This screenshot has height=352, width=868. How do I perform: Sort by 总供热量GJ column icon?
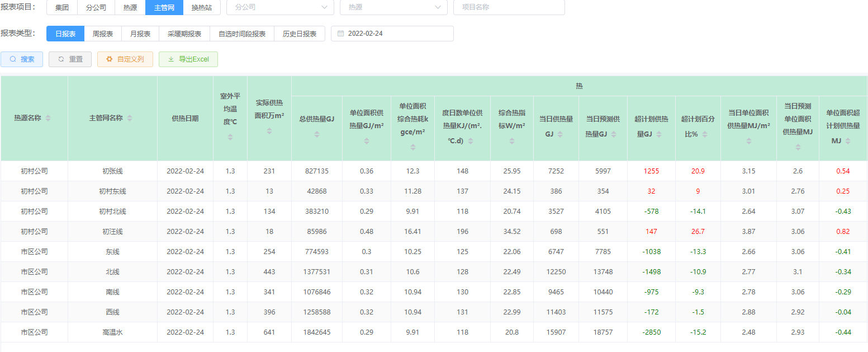[316, 134]
